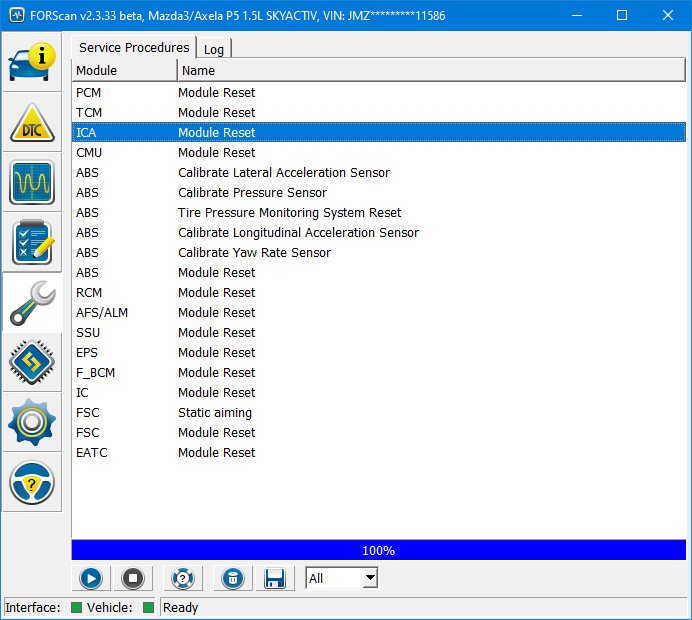This screenshot has height=620, width=692.
Task: Select FSC Module Reset row
Action: [379, 432]
